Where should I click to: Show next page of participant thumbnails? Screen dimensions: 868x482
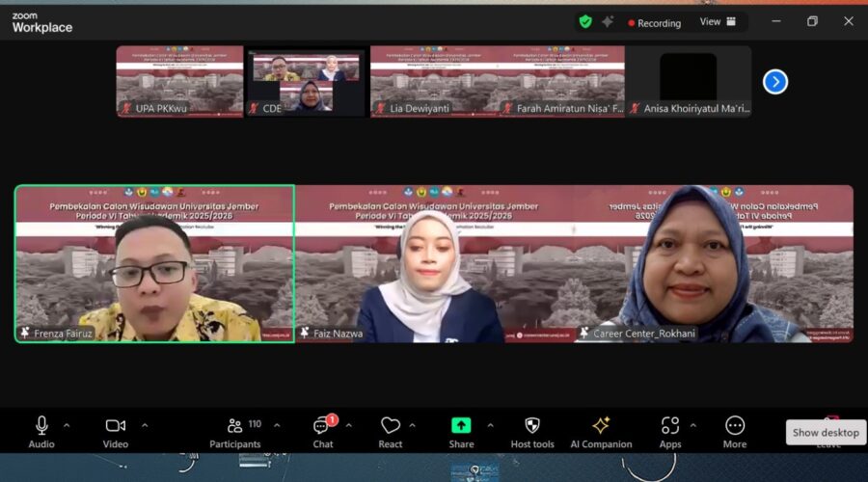click(x=775, y=82)
